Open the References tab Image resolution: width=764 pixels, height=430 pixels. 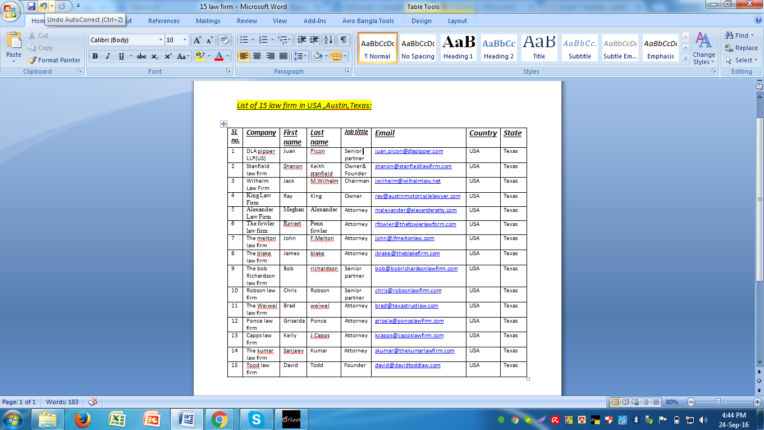coord(164,21)
